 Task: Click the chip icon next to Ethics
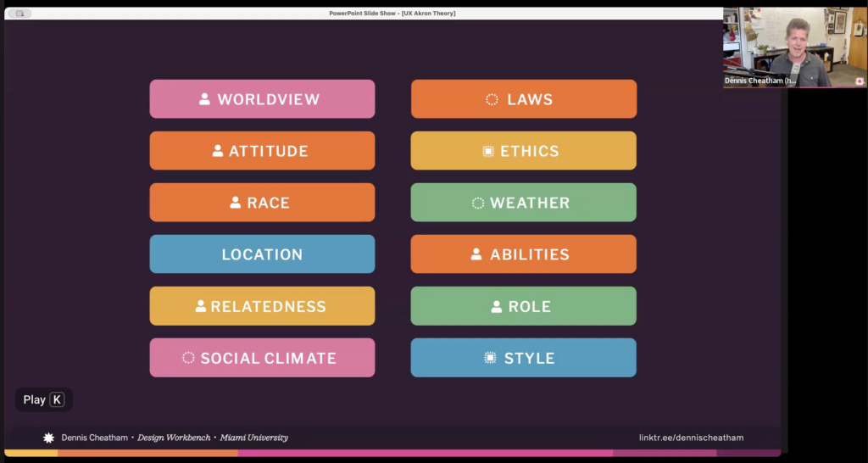pyautogui.click(x=488, y=151)
